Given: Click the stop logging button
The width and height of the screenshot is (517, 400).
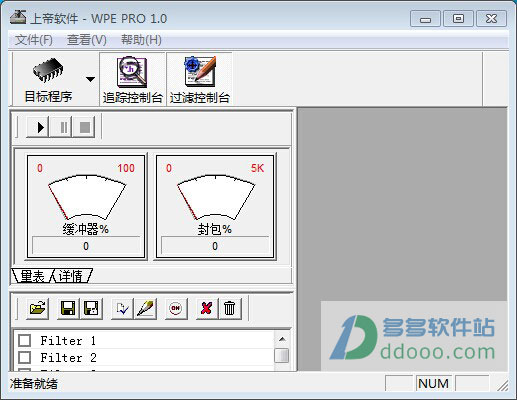Looking at the screenshot, I should coord(84,127).
